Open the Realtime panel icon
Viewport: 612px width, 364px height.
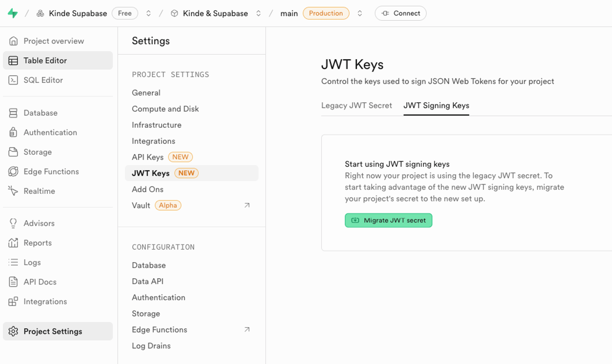[x=13, y=191]
